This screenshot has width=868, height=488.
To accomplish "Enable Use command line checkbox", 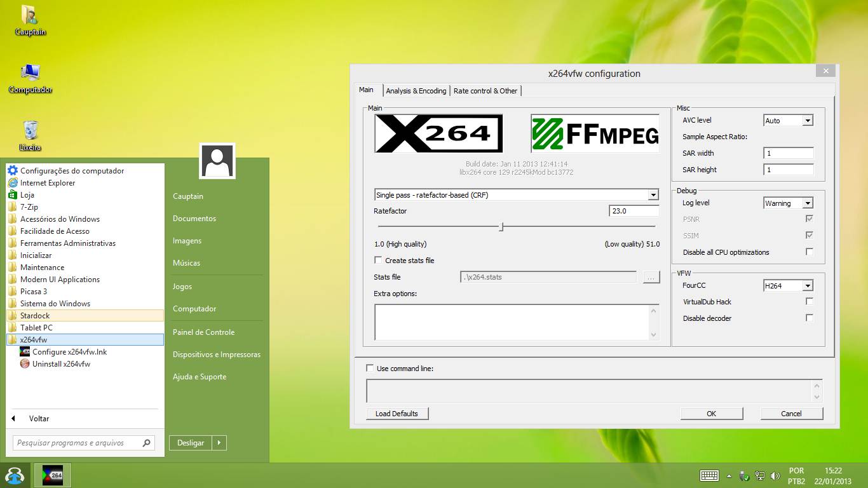I will tap(370, 368).
